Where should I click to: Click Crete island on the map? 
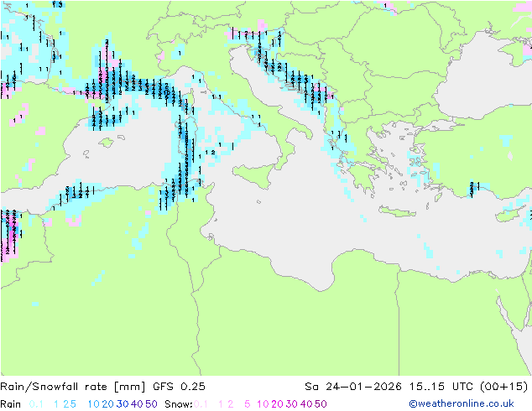[x=397, y=211]
